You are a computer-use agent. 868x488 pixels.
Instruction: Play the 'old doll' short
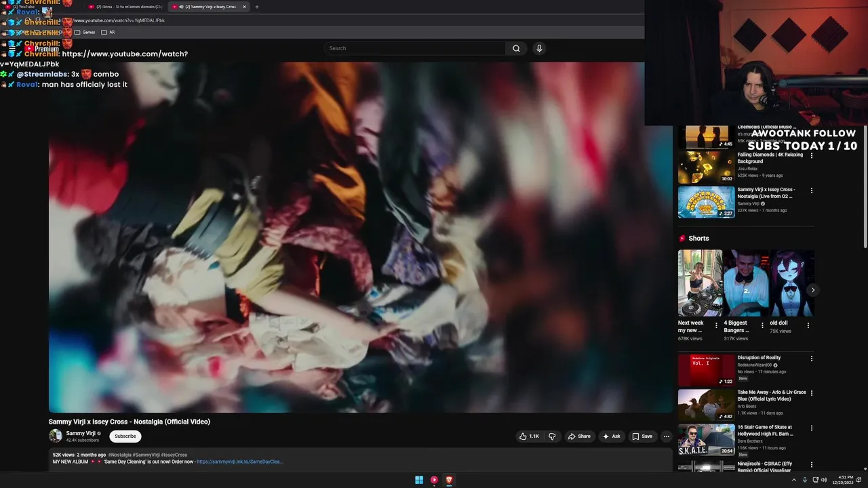[x=791, y=283]
